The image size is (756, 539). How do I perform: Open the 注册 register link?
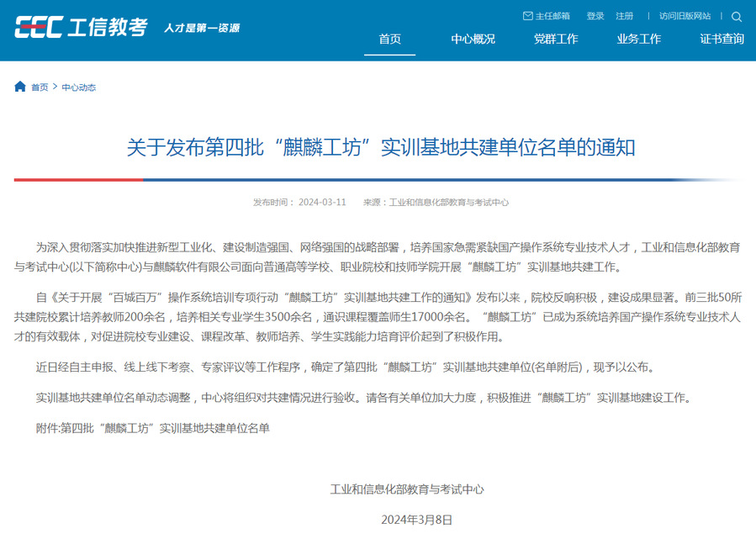tap(624, 16)
